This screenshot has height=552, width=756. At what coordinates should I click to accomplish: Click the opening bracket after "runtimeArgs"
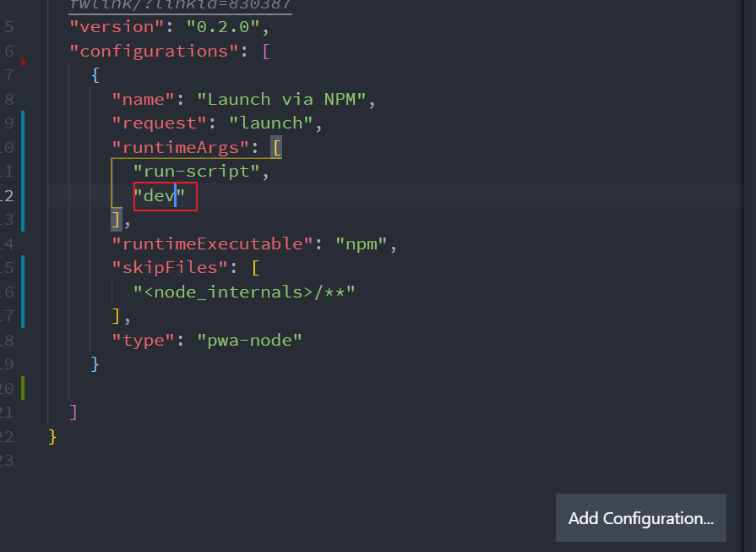(x=276, y=147)
